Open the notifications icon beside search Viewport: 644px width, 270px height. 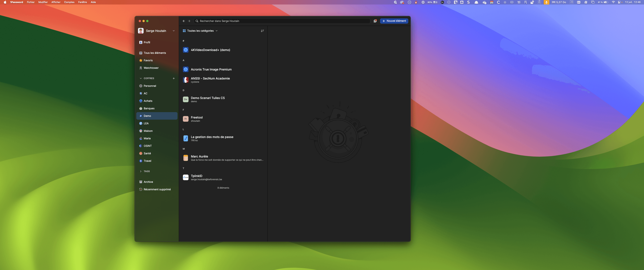pyautogui.click(x=375, y=21)
